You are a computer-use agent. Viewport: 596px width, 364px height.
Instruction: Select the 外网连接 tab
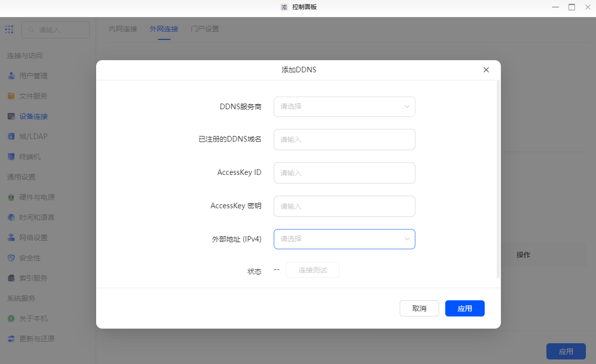(x=164, y=29)
